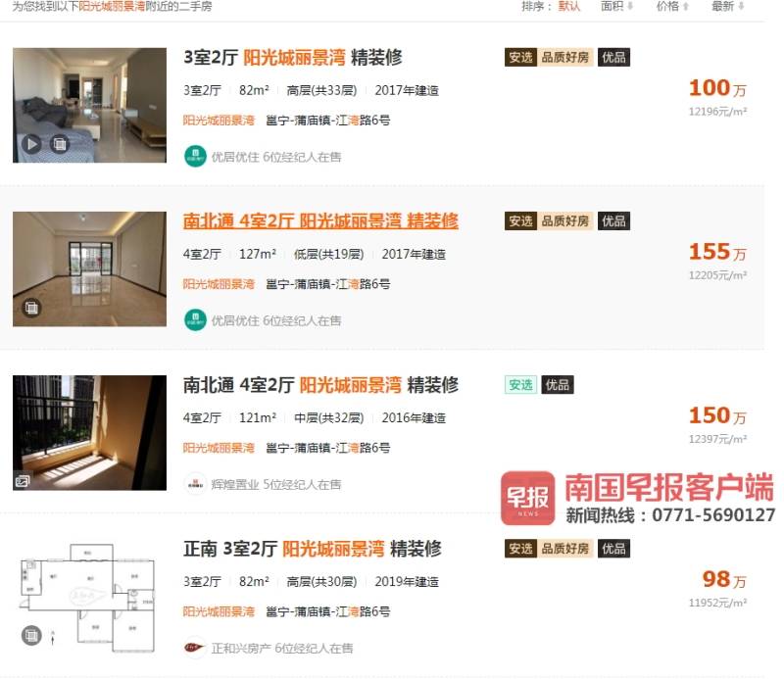This screenshot has width=784, height=679.
Task: Sort listings by 最新 arrow
Action: pyautogui.click(x=741, y=6)
